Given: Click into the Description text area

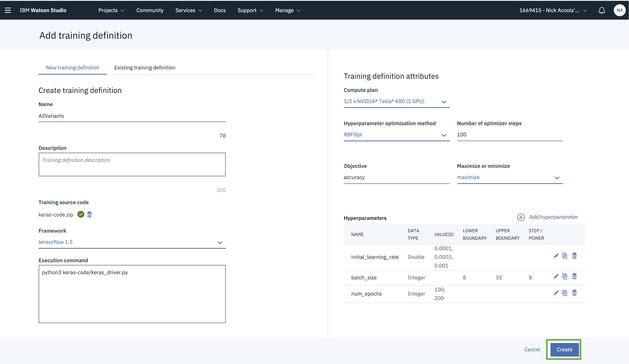Looking at the screenshot, I should pyautogui.click(x=132, y=164).
